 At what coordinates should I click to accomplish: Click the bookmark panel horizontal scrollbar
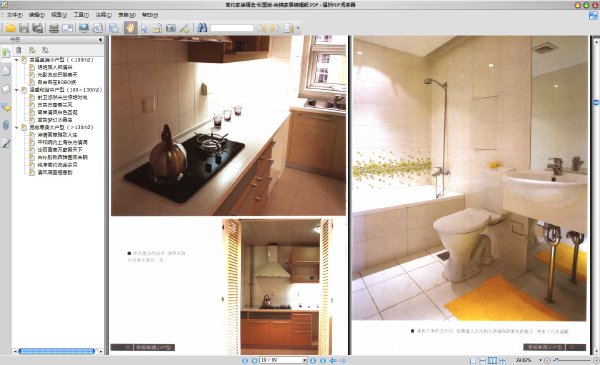[x=57, y=351]
